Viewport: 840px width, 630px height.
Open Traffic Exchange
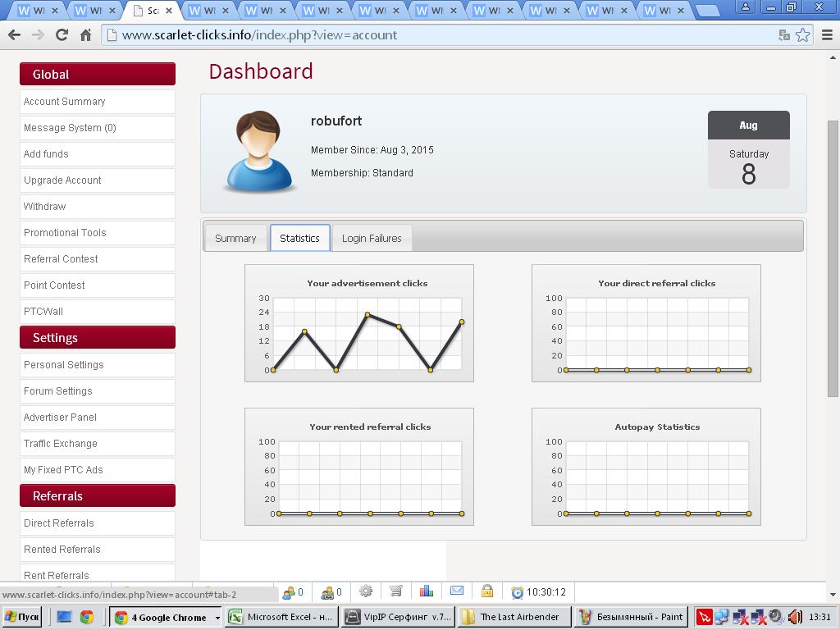(98, 444)
